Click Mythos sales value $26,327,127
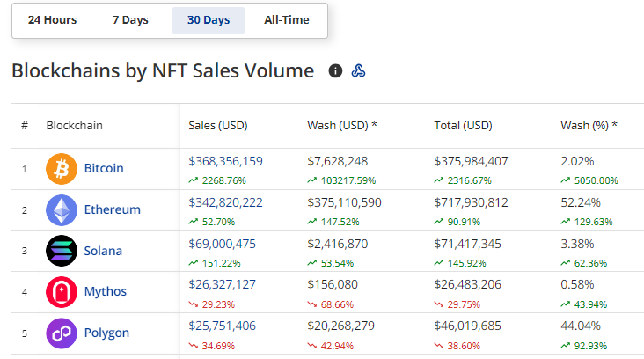This screenshot has width=644, height=359. point(222,284)
